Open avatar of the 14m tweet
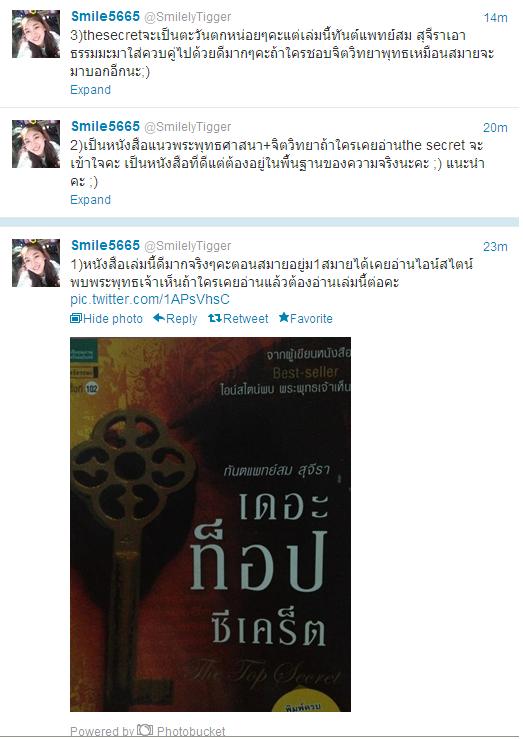Screen dimensions: 523x739 click(36, 34)
